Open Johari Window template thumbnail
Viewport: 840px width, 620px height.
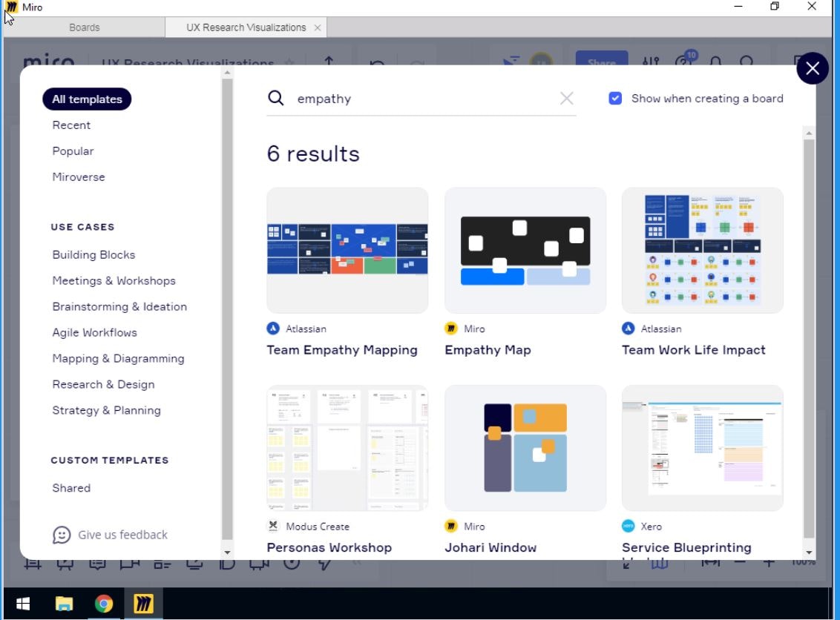point(525,448)
